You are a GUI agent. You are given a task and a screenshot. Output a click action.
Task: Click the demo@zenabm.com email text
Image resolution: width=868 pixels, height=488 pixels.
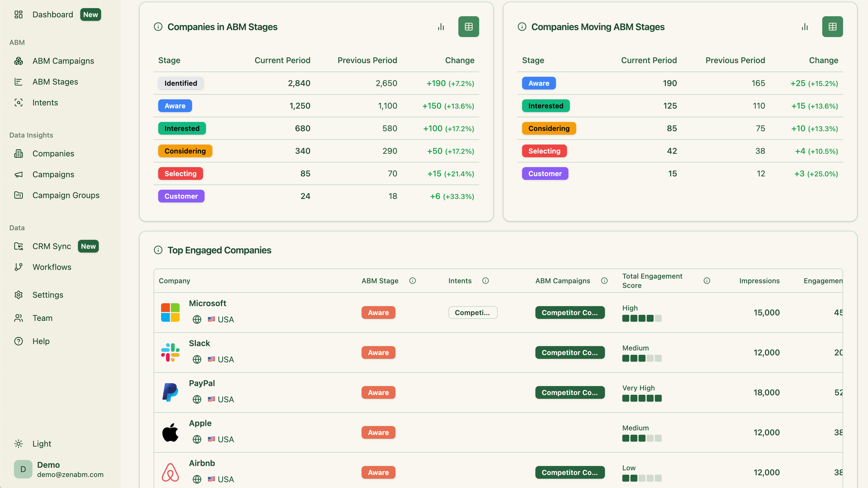(x=70, y=474)
